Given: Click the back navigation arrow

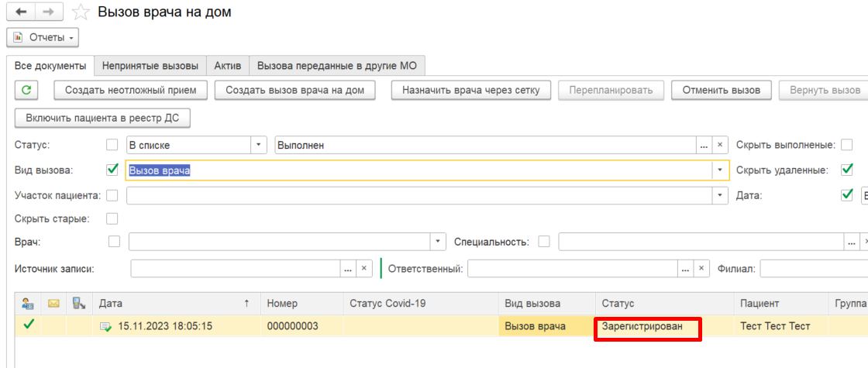Looking at the screenshot, I should coord(21,12).
